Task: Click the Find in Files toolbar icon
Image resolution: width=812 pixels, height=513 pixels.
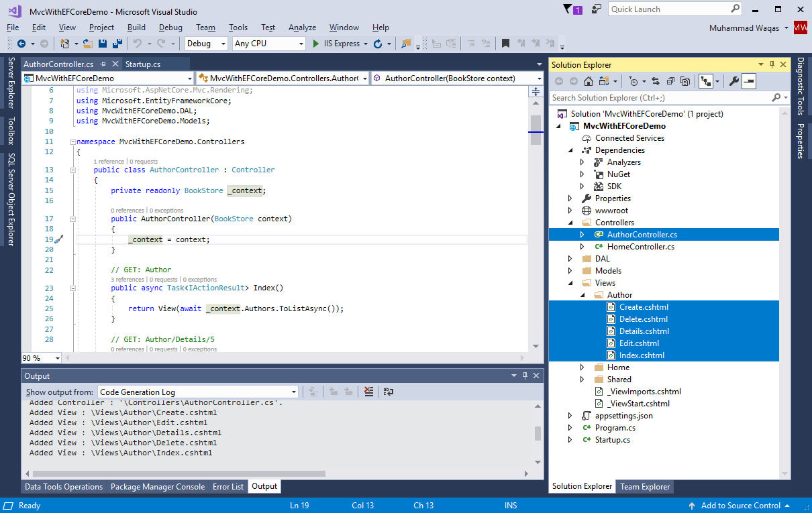Action: pyautogui.click(x=405, y=44)
